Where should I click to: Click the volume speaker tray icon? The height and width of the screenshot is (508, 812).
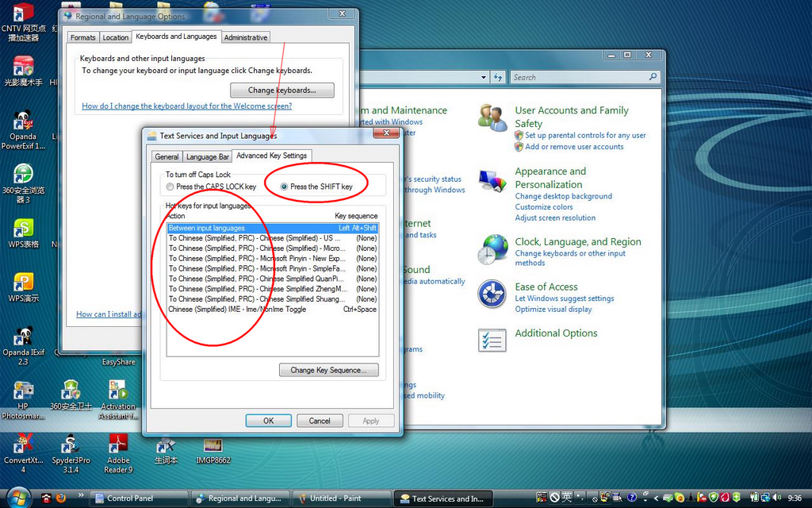[x=776, y=498]
